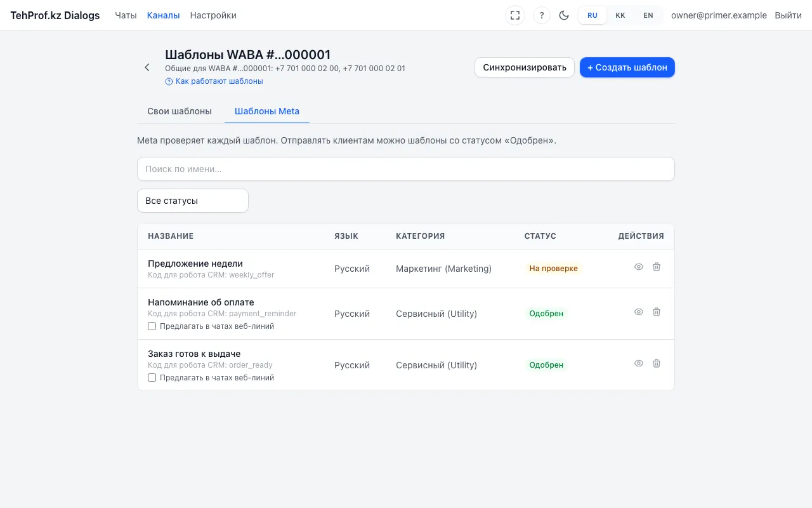Select the Шаблоны Meta tab
The width and height of the screenshot is (812, 508).
coord(267,111)
